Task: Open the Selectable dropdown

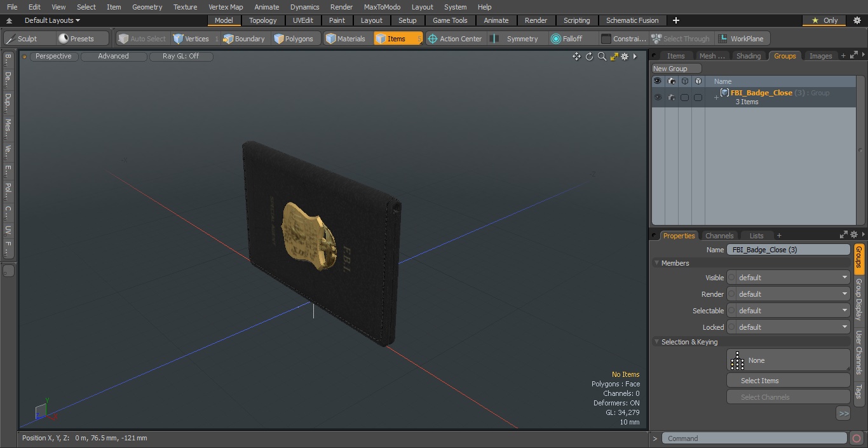Action: tap(793, 311)
